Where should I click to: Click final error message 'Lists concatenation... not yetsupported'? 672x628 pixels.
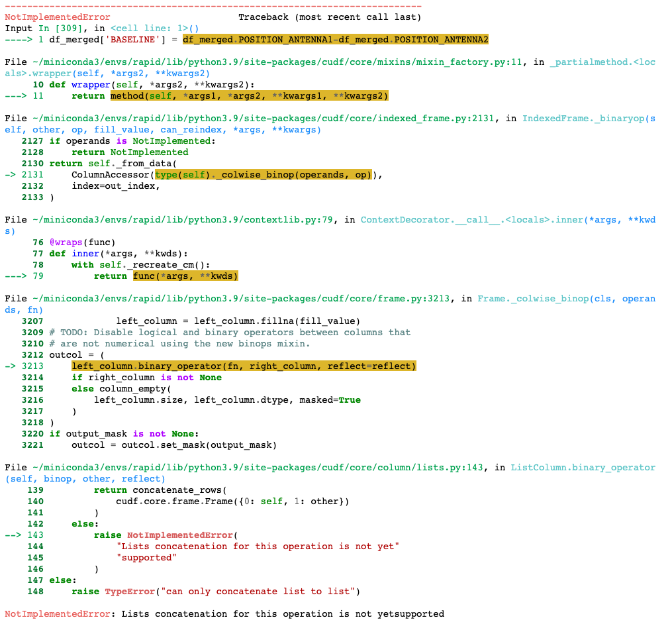(283, 614)
